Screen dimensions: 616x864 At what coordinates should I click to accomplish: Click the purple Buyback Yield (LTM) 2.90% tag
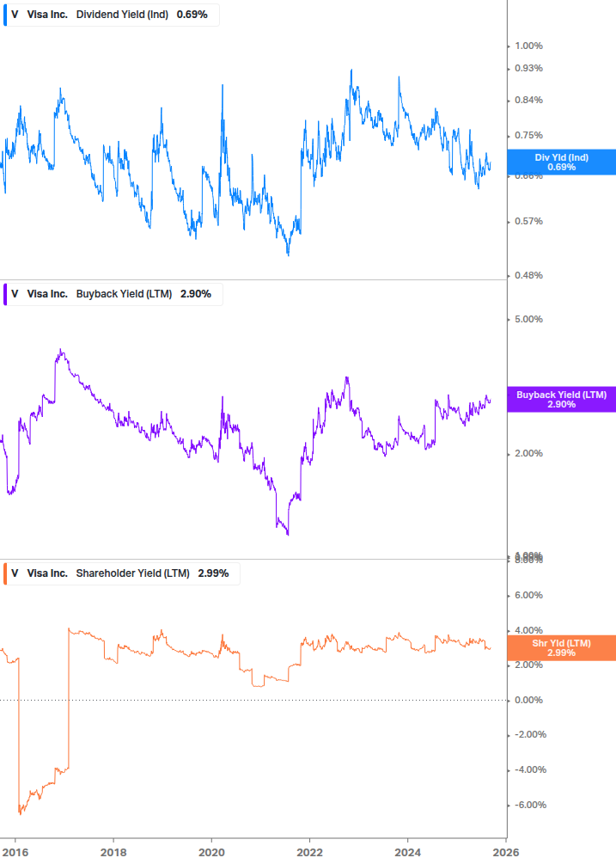[562, 400]
